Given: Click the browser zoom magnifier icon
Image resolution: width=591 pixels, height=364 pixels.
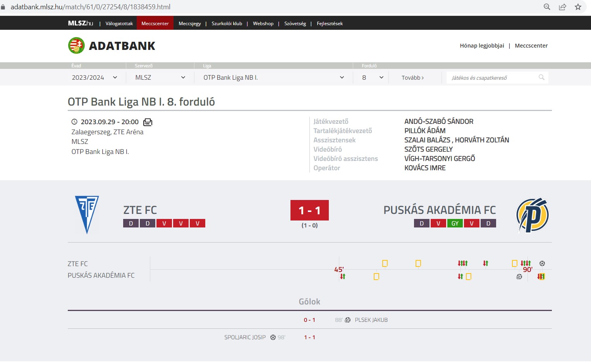Looking at the screenshot, I should click(547, 7).
